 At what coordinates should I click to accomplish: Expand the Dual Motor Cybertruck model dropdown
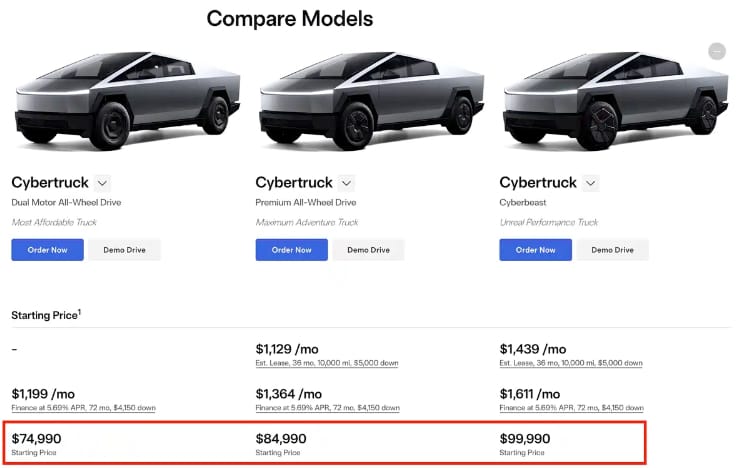click(x=102, y=183)
